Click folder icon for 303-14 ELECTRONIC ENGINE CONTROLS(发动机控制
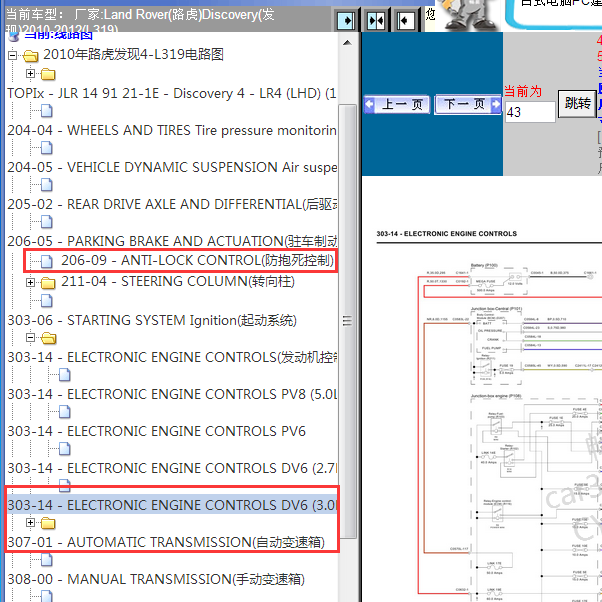 [x=49, y=338]
